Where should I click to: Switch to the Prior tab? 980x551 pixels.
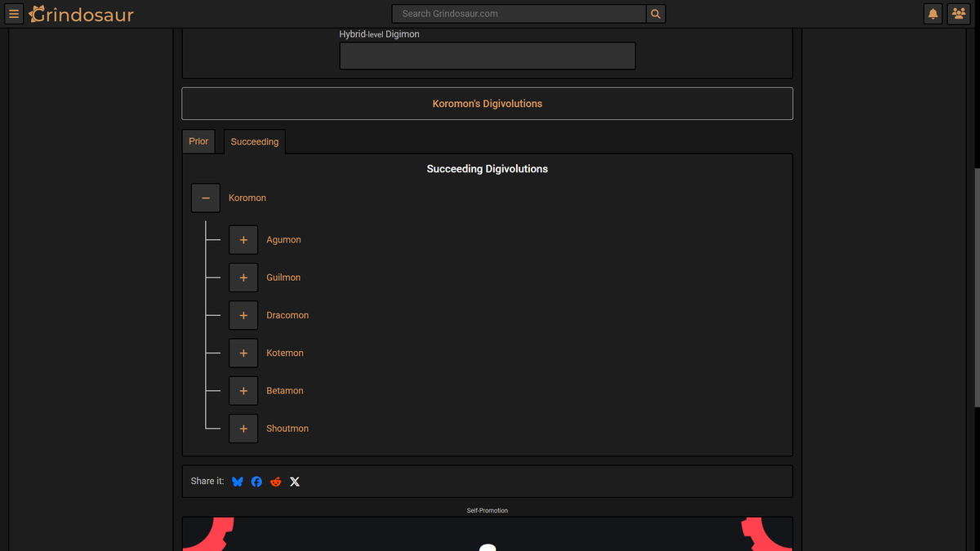(198, 141)
